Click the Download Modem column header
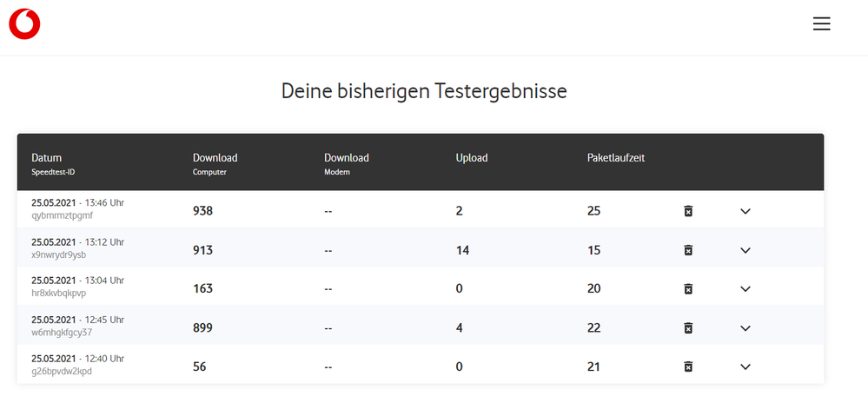 [346, 158]
